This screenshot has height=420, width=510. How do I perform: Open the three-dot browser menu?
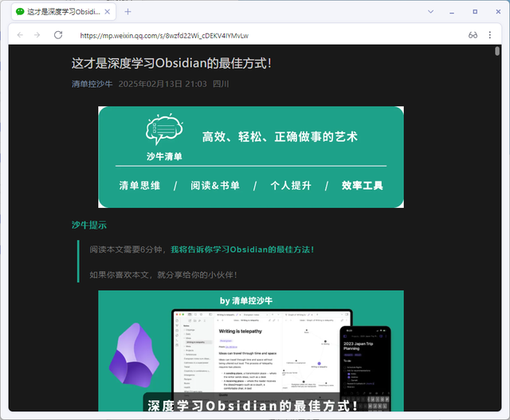(490, 35)
